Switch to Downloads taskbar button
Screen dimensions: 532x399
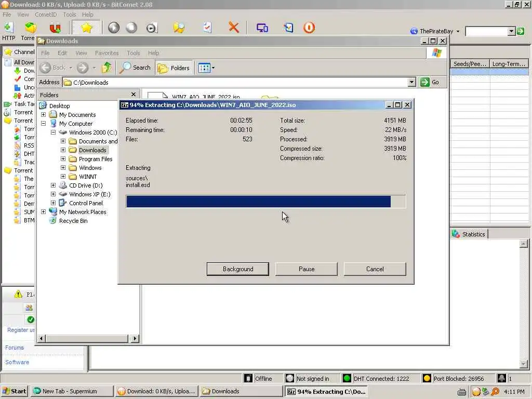(241, 391)
